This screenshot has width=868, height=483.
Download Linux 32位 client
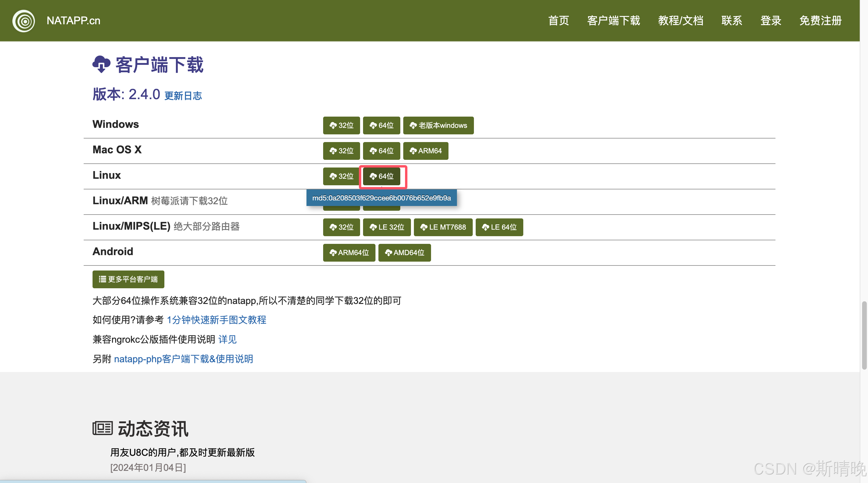pyautogui.click(x=341, y=176)
